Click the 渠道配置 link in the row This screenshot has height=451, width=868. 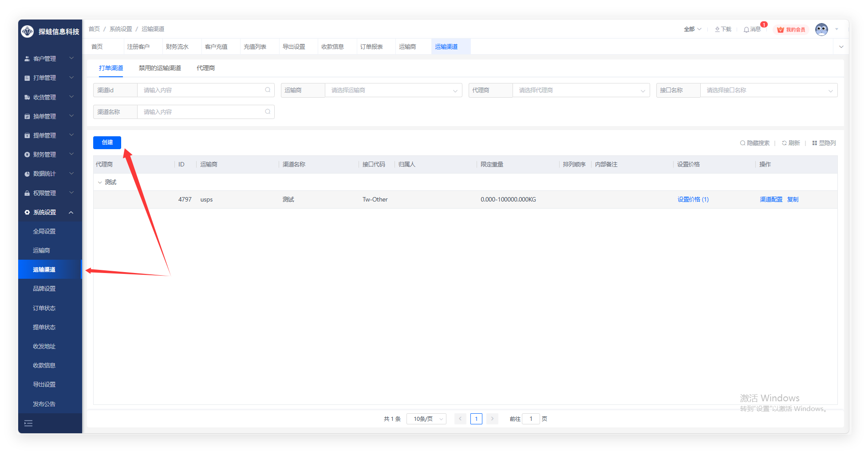coord(771,200)
